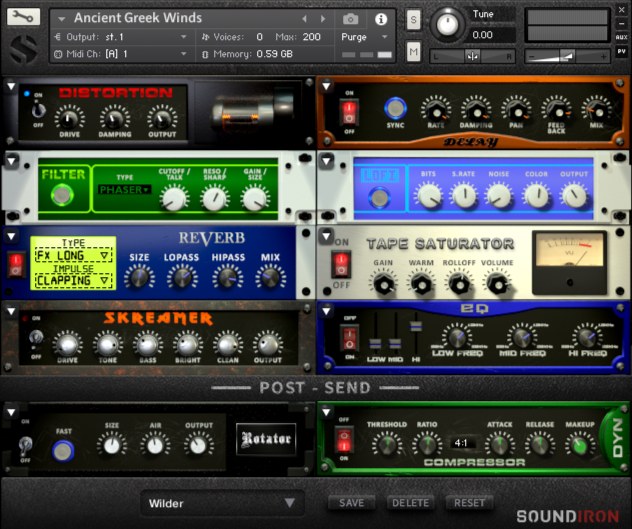Open the instrument info icon
The width and height of the screenshot is (632, 529).
click(x=381, y=19)
